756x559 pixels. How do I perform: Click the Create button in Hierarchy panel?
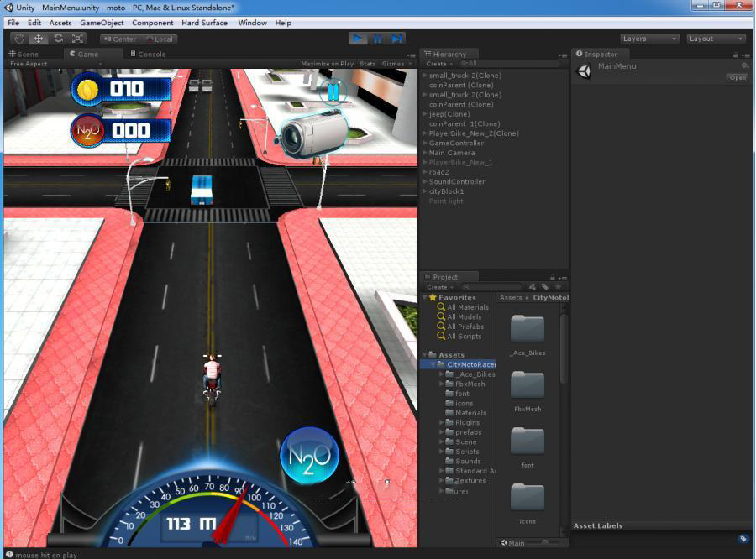tap(438, 64)
